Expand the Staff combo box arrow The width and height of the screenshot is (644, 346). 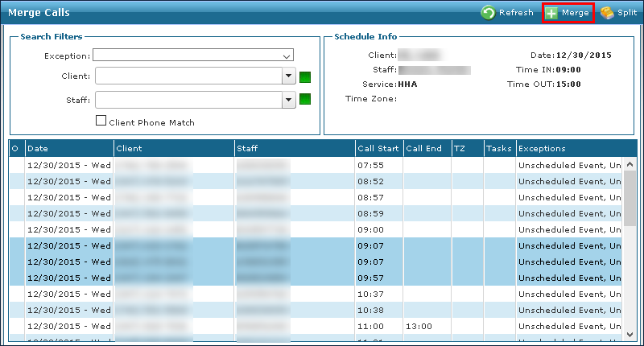(x=288, y=100)
